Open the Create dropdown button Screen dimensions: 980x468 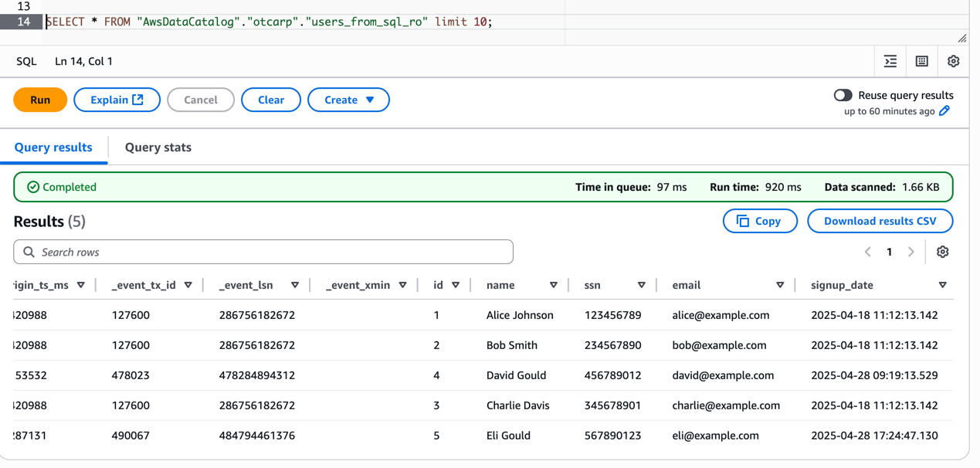pos(348,100)
